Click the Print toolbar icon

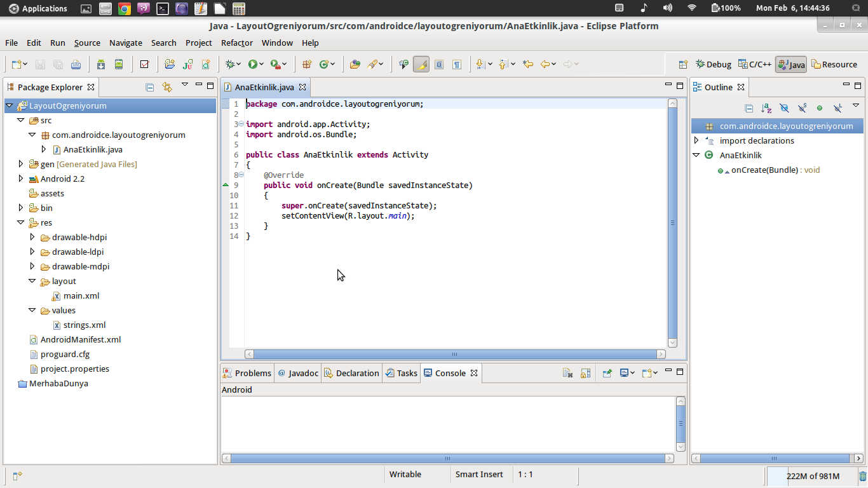click(x=76, y=64)
